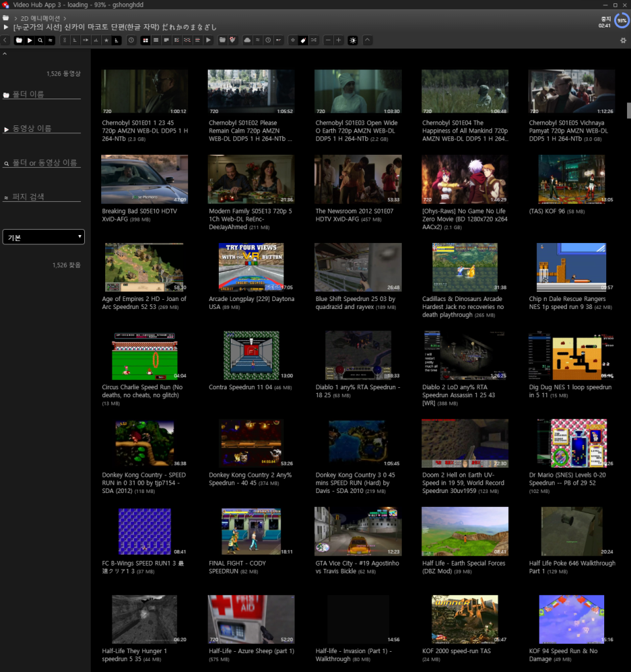Image resolution: width=631 pixels, height=672 pixels.
Task: Collapse the sidebar with the small caret
Action: point(5,54)
